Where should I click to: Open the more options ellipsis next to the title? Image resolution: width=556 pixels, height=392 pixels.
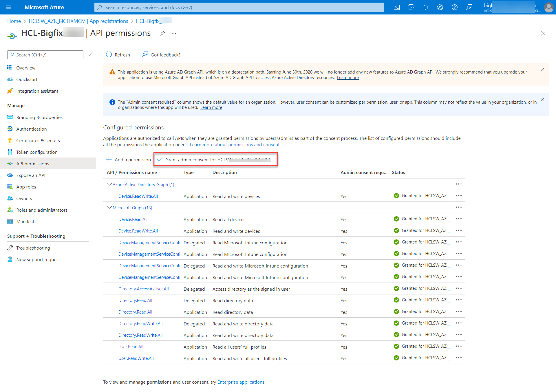(174, 33)
